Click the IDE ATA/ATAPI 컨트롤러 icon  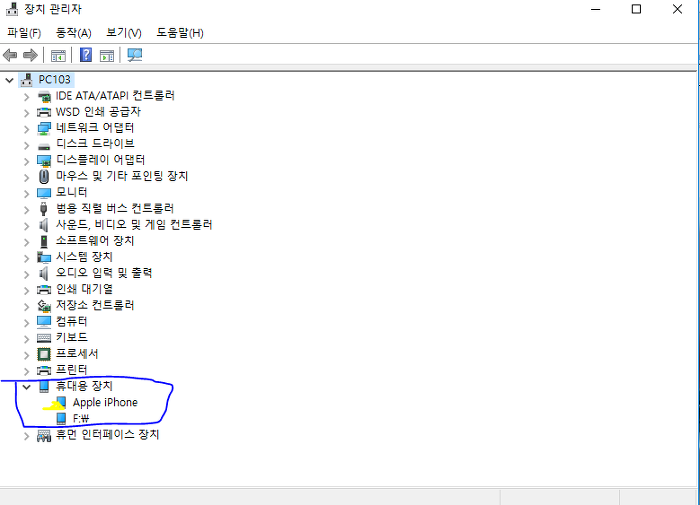(x=44, y=96)
